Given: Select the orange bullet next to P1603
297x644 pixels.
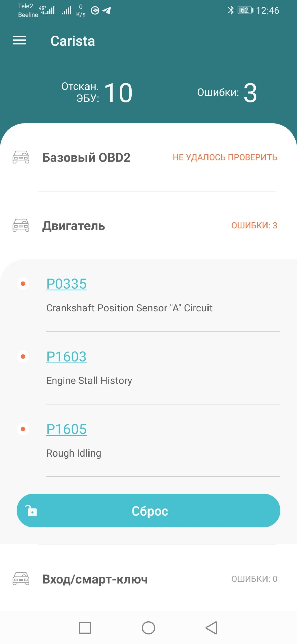Looking at the screenshot, I should click(23, 357).
